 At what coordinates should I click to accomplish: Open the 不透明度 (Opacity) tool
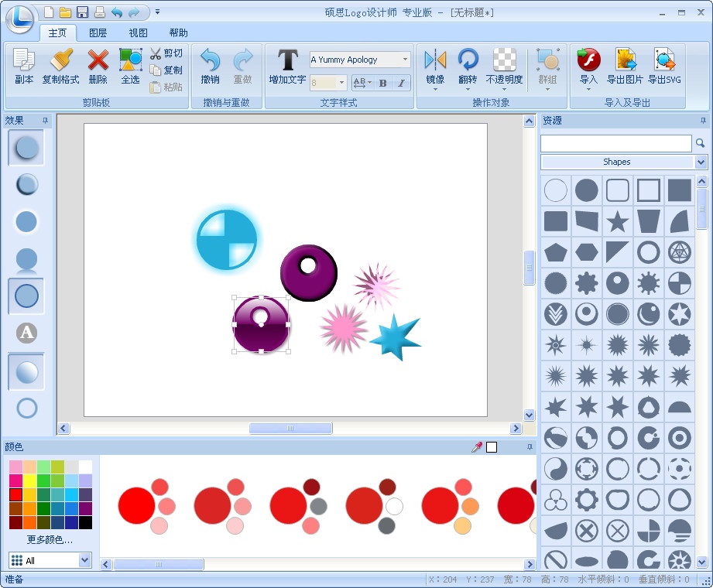(x=504, y=60)
